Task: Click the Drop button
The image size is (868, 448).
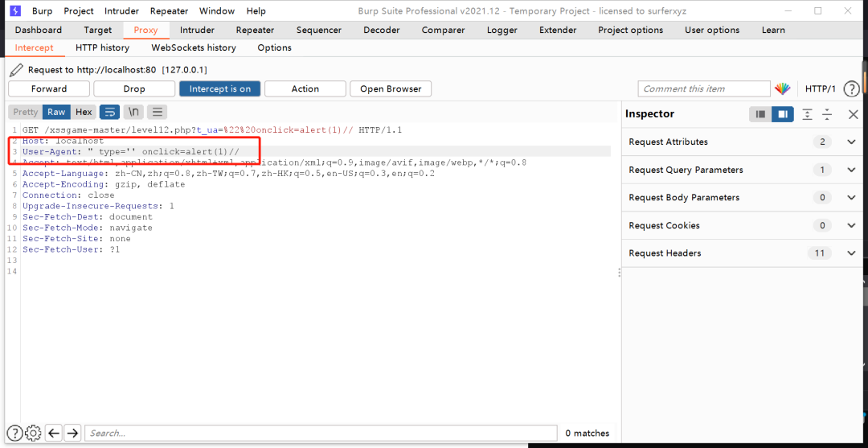Action: pos(134,88)
